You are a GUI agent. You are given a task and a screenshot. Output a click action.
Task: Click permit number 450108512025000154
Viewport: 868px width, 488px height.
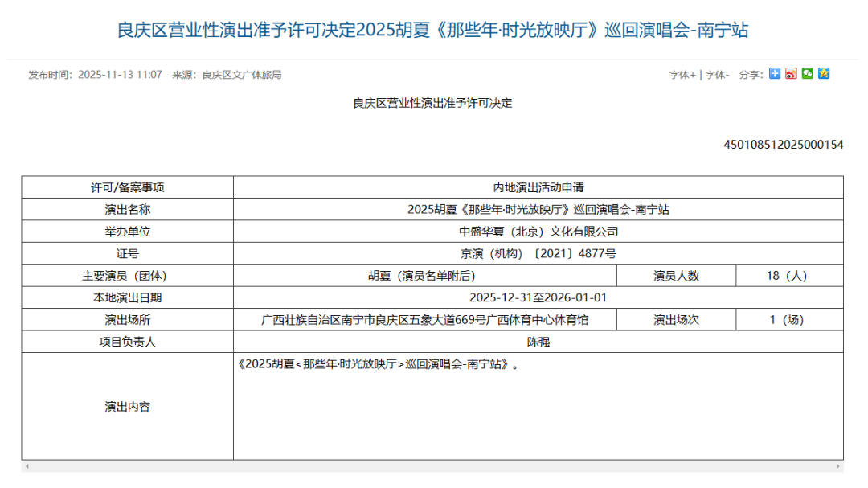(783, 145)
